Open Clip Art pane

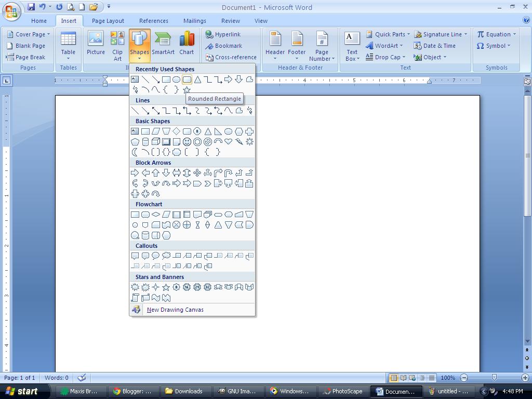pyautogui.click(x=117, y=46)
